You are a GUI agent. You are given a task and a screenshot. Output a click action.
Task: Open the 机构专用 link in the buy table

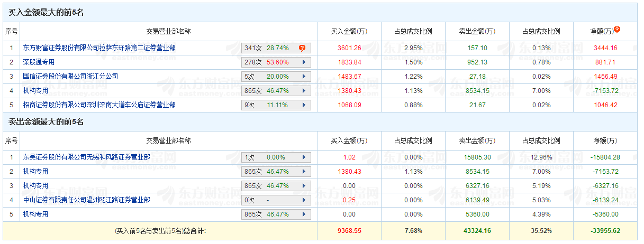(35, 91)
